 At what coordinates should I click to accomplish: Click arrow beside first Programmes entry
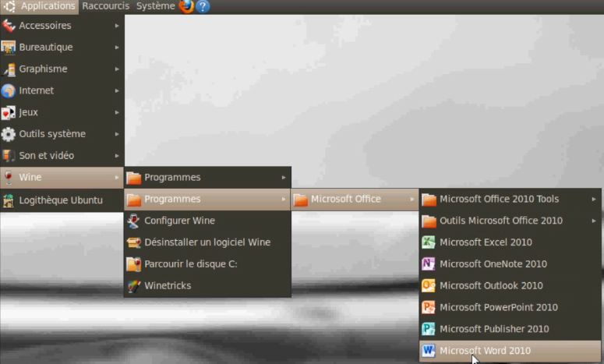[x=284, y=177]
